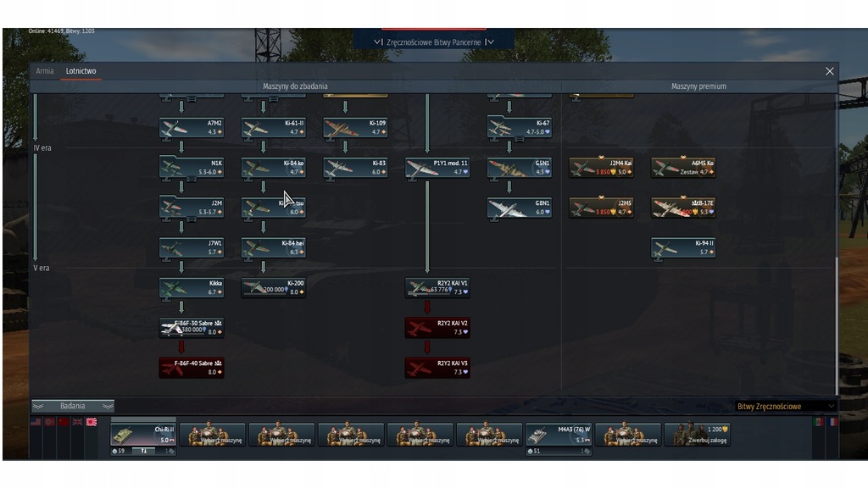Click the right game mode arrow
Viewport: 868px width, 488px height.
489,42
